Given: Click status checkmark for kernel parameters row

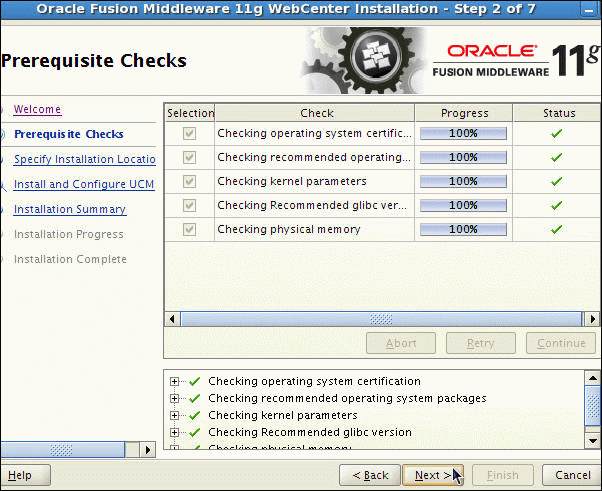Looking at the screenshot, I should [556, 181].
